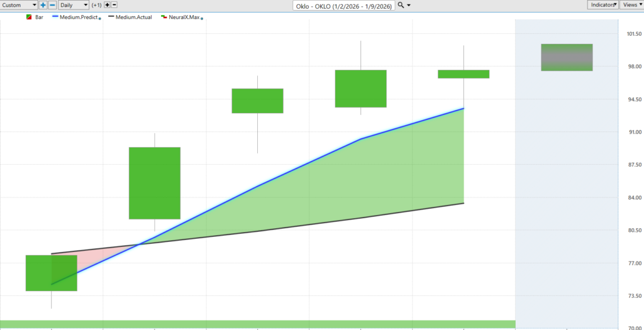Click the NeuralX forecast box in shaded area
Viewport: 644px width, 330px height.
[567, 57]
